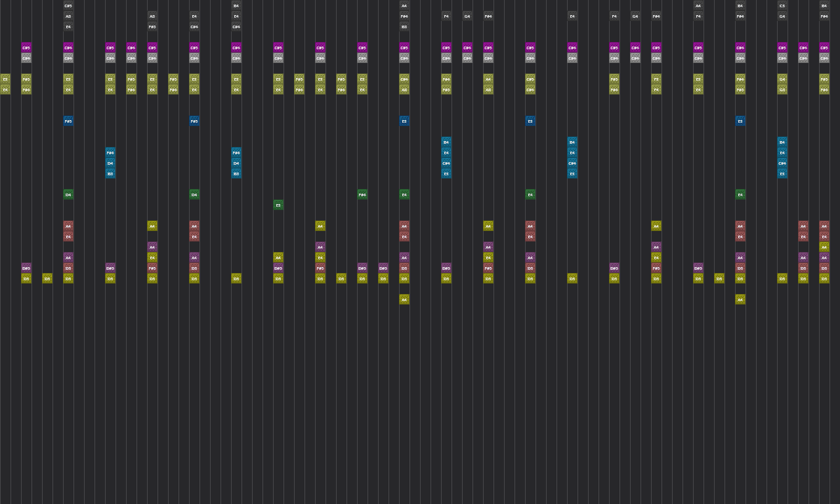Screen dimensions: 840x504
Task: Click the rightmost red A4 note
Action: (824, 226)
